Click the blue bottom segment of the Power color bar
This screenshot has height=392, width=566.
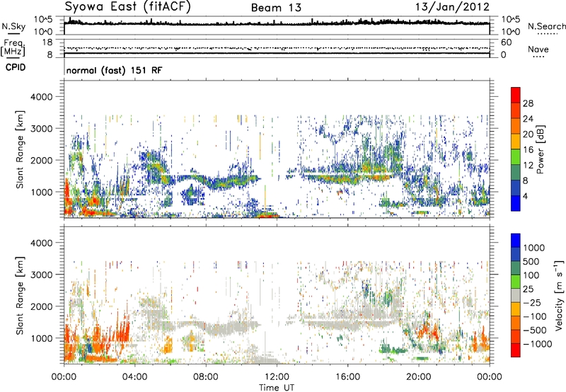[x=516, y=203]
